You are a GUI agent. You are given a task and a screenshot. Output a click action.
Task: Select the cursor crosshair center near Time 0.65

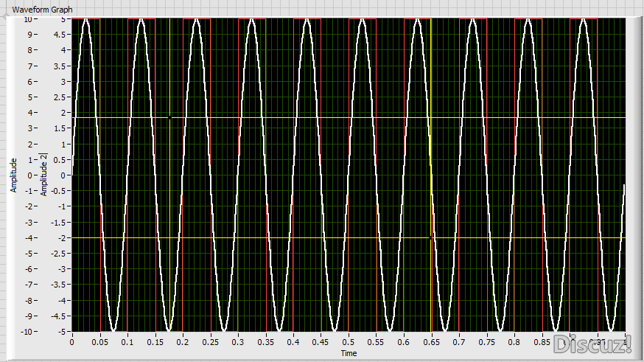(430, 238)
